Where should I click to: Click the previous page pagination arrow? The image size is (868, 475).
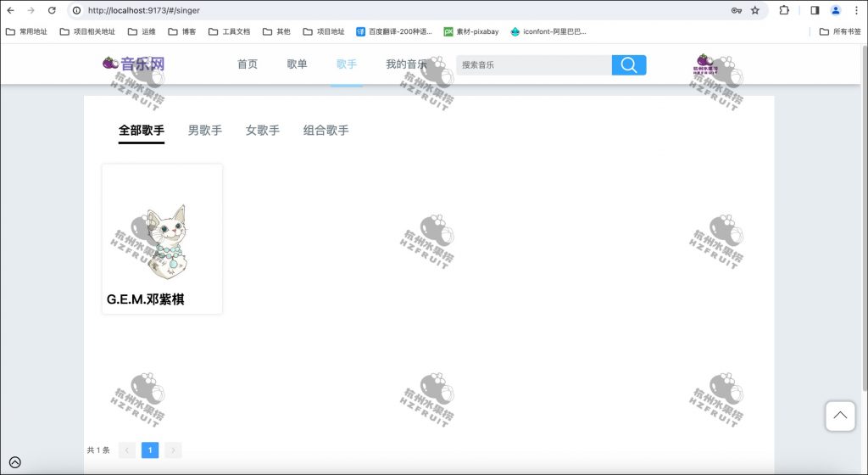(x=127, y=450)
